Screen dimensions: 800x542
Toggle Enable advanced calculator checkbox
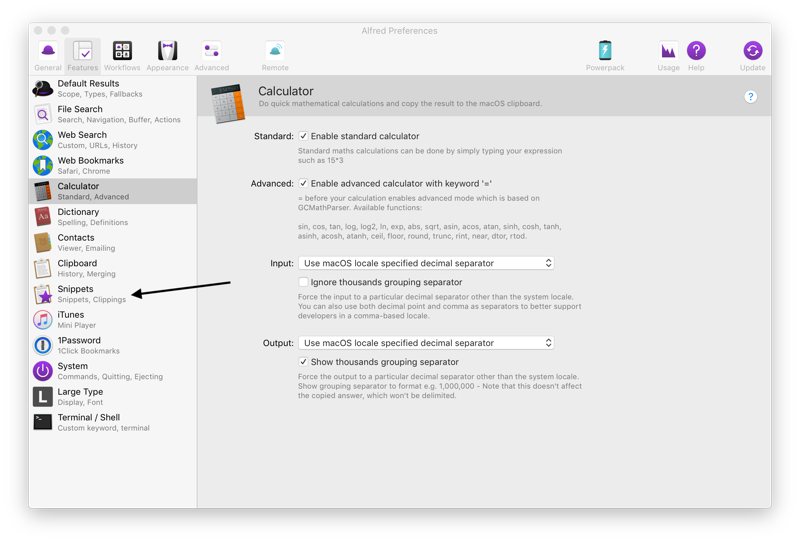303,183
